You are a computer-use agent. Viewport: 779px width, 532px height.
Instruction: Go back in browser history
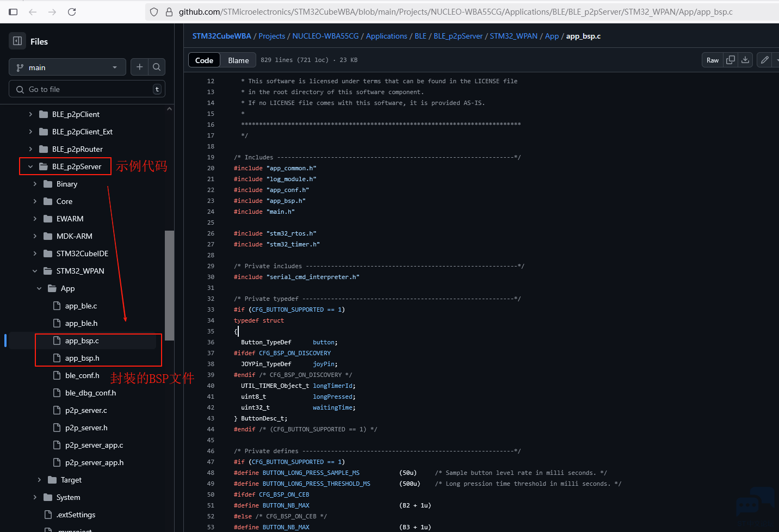(x=33, y=12)
